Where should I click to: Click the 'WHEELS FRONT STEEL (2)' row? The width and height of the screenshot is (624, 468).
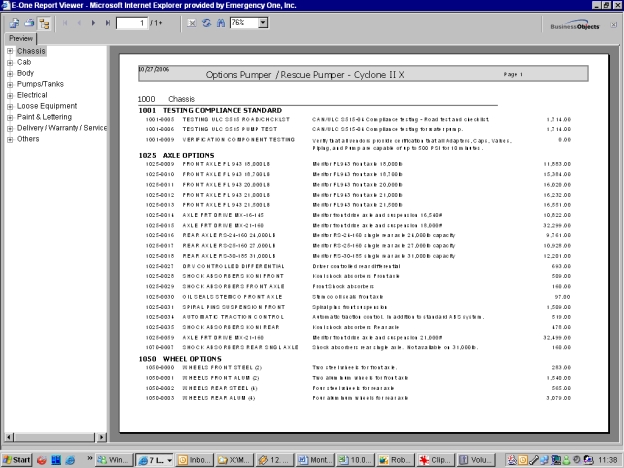coord(358,368)
